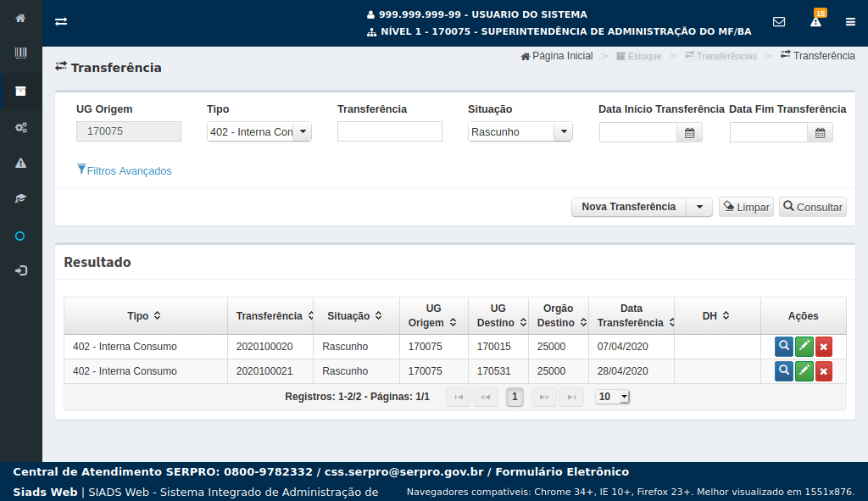Image resolution: width=868 pixels, height=501 pixels.
Task: Click the Nova Transferência button
Action: pyautogui.click(x=629, y=207)
